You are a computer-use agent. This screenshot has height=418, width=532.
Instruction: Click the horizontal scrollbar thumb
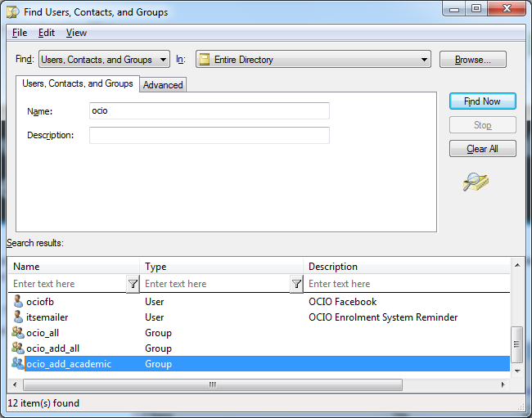click(x=213, y=384)
